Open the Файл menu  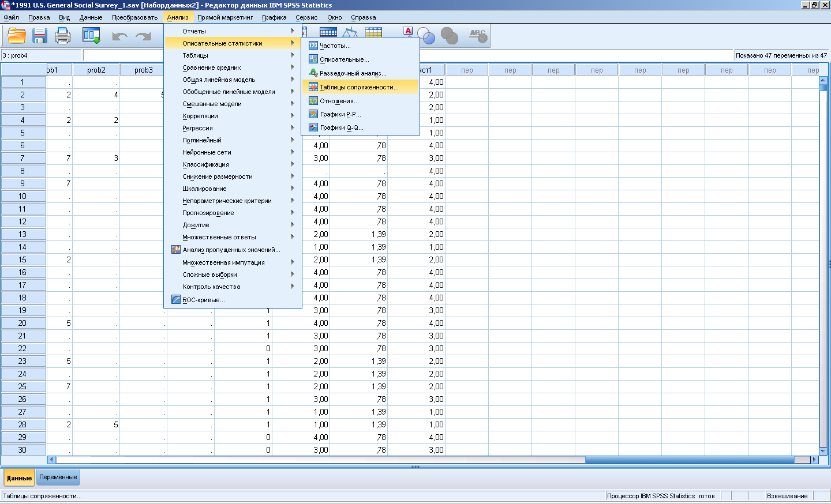[12, 17]
